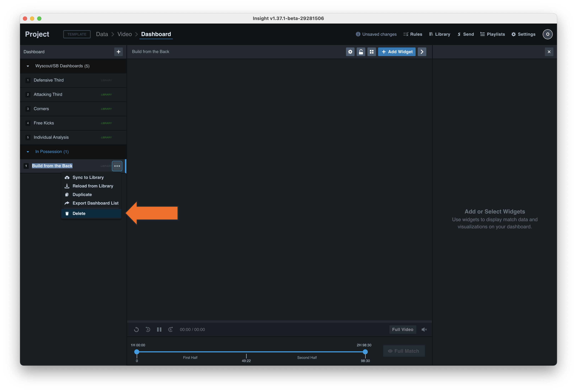Skip forward 5 seconds
The width and height of the screenshot is (577, 392).
tap(170, 330)
